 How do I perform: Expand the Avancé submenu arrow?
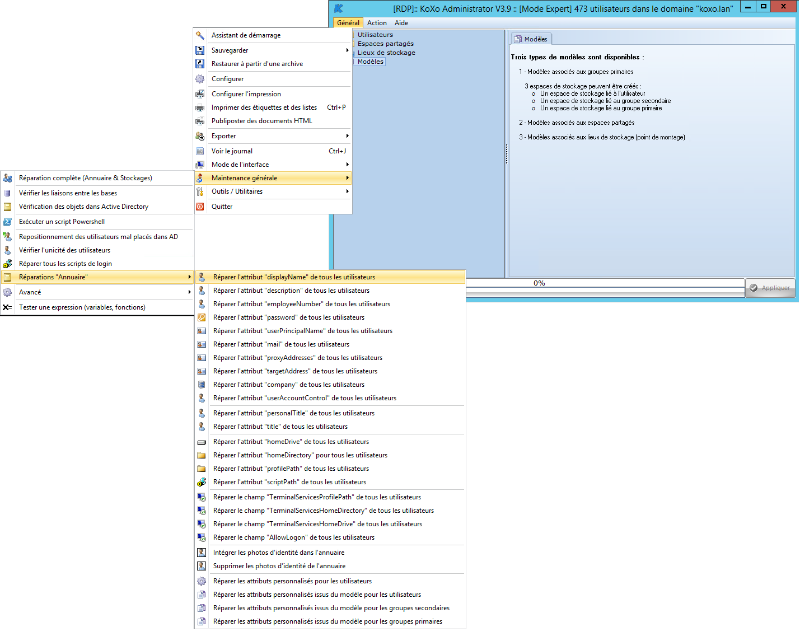(190, 292)
